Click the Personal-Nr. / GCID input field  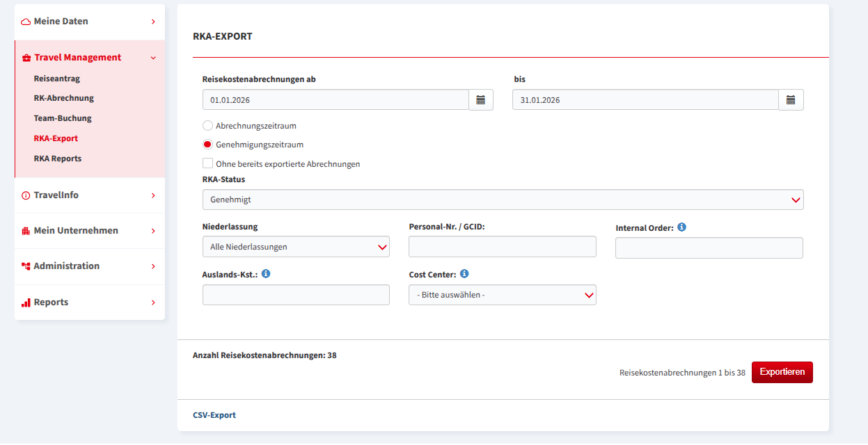(503, 247)
